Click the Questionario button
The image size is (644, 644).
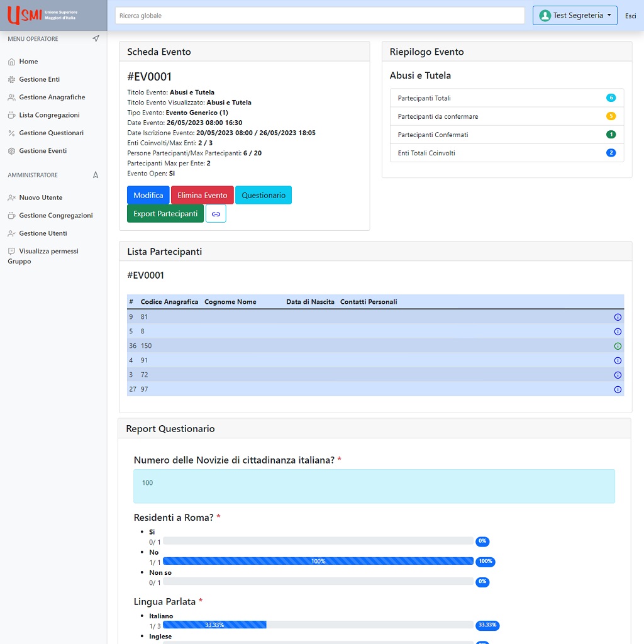[264, 196]
